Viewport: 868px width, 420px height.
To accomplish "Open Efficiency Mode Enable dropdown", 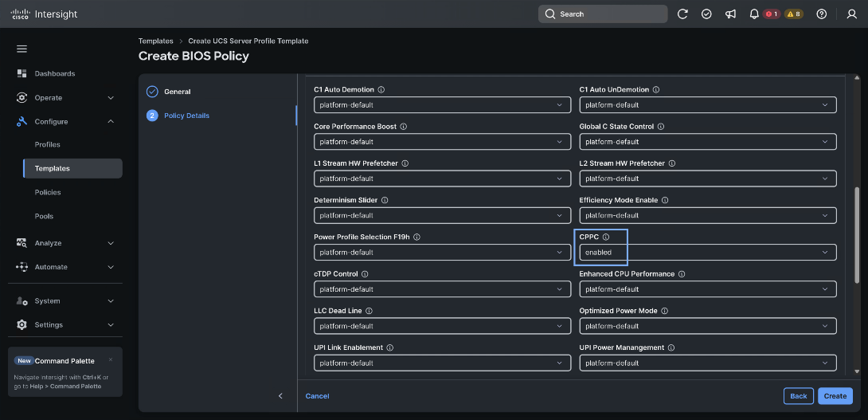I will click(x=708, y=215).
